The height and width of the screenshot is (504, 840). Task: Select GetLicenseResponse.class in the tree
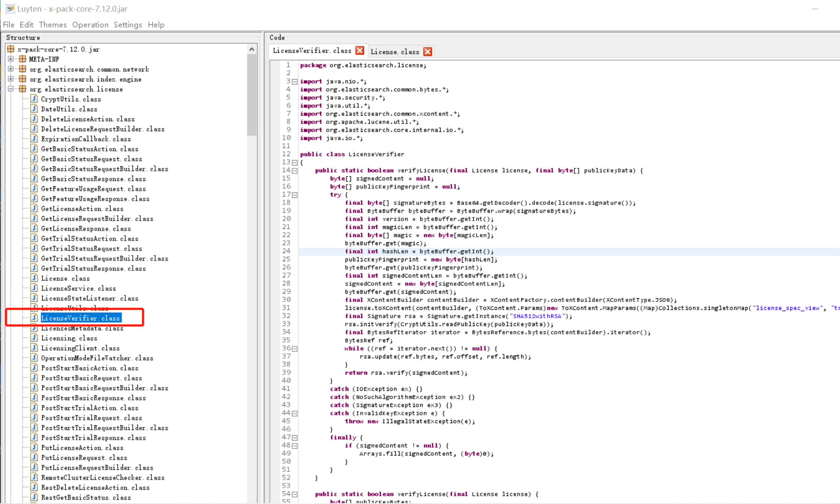pyautogui.click(x=86, y=228)
